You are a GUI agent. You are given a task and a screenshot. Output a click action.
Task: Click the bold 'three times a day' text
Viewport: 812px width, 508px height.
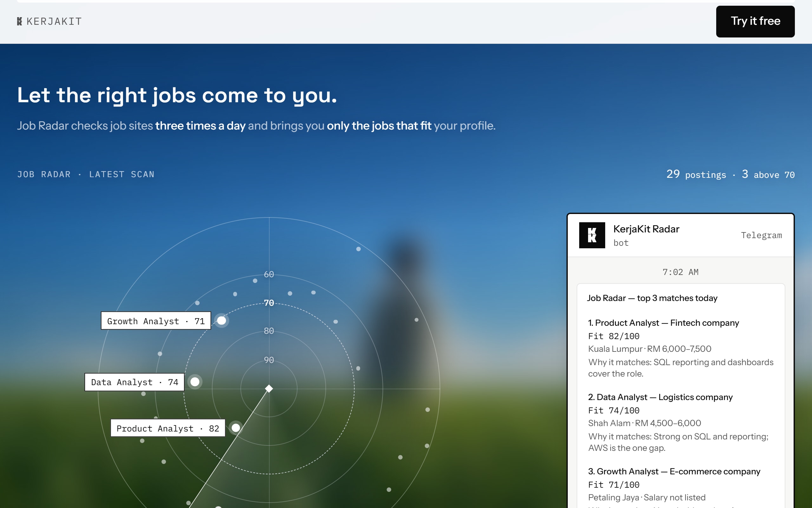point(200,126)
